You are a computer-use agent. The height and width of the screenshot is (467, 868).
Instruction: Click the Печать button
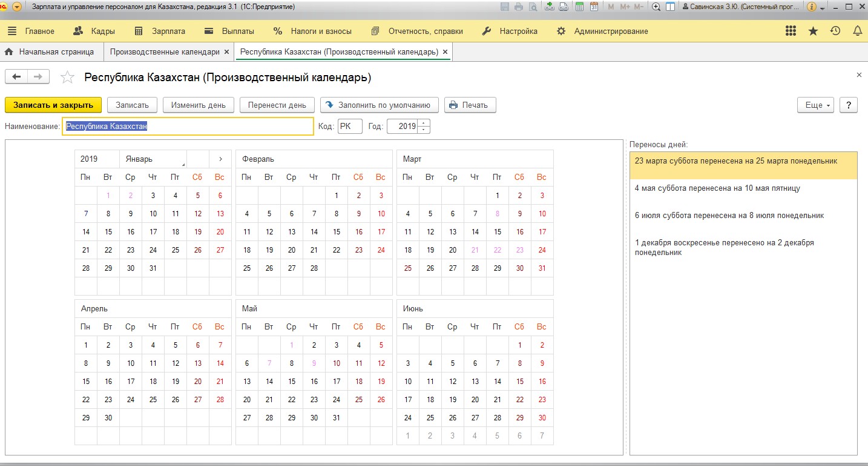point(470,105)
